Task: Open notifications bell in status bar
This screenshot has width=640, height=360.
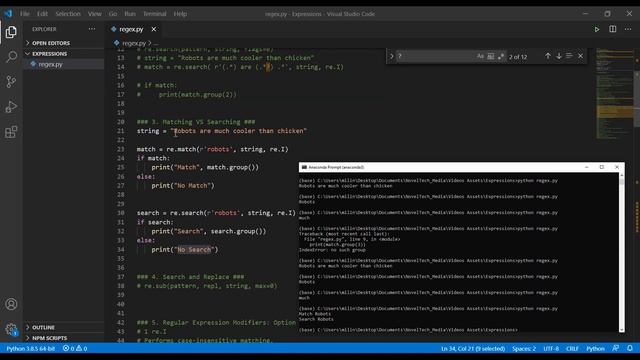Action: pos(630,348)
